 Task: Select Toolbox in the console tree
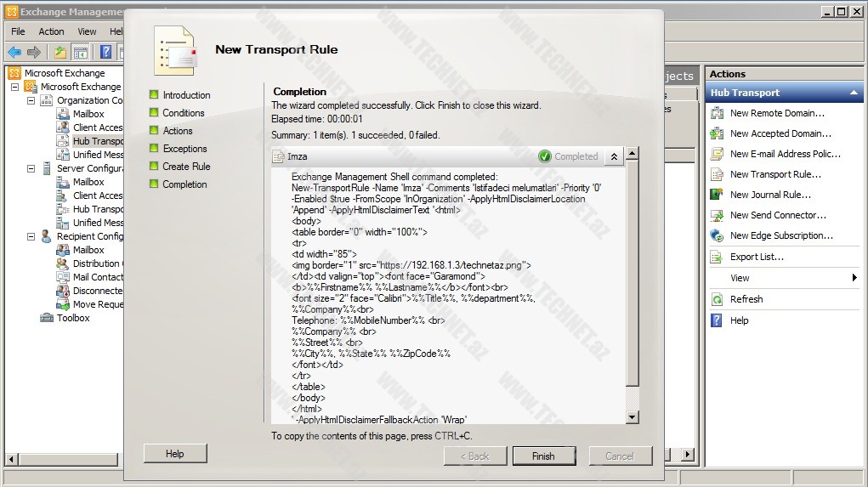(73, 318)
